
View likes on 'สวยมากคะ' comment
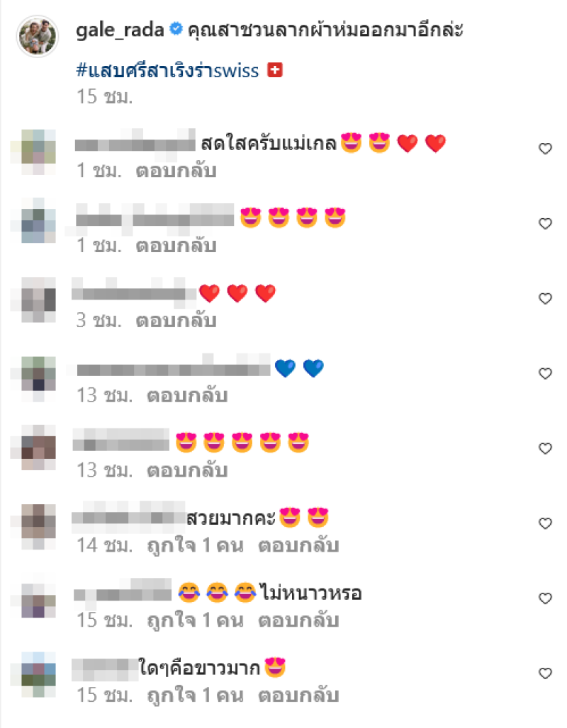[x=195, y=545]
